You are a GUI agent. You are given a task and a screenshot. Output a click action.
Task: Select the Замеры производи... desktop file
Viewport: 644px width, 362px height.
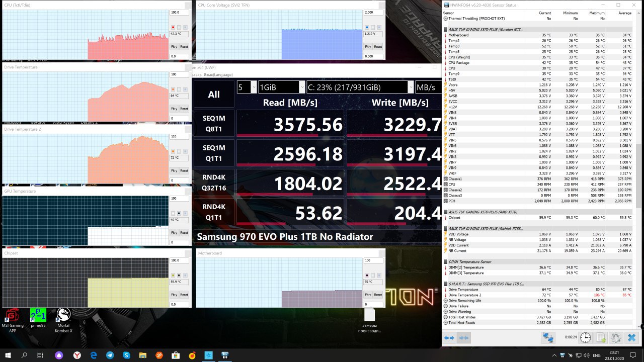coord(370,321)
